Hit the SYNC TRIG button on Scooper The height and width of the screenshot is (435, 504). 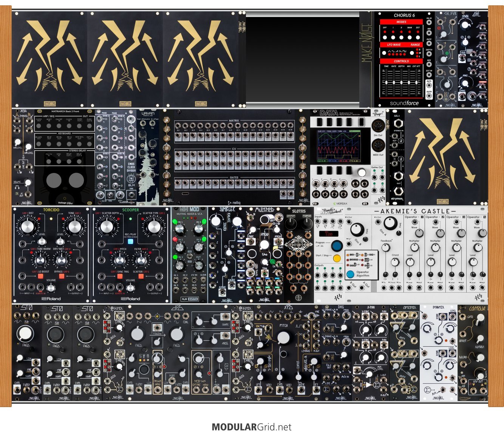click(x=119, y=276)
